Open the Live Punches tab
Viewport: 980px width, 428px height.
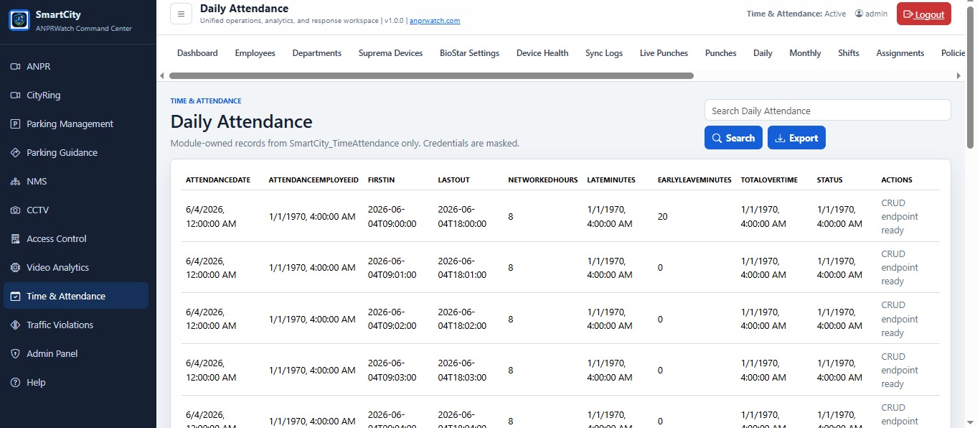[x=664, y=53]
